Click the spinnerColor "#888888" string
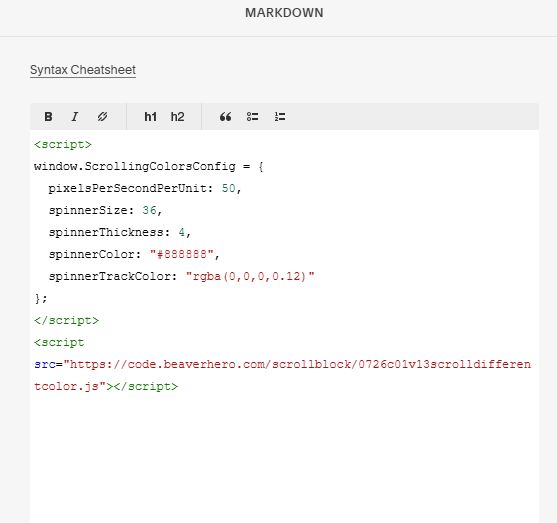Screen dimensions: 557x523 tap(182, 254)
